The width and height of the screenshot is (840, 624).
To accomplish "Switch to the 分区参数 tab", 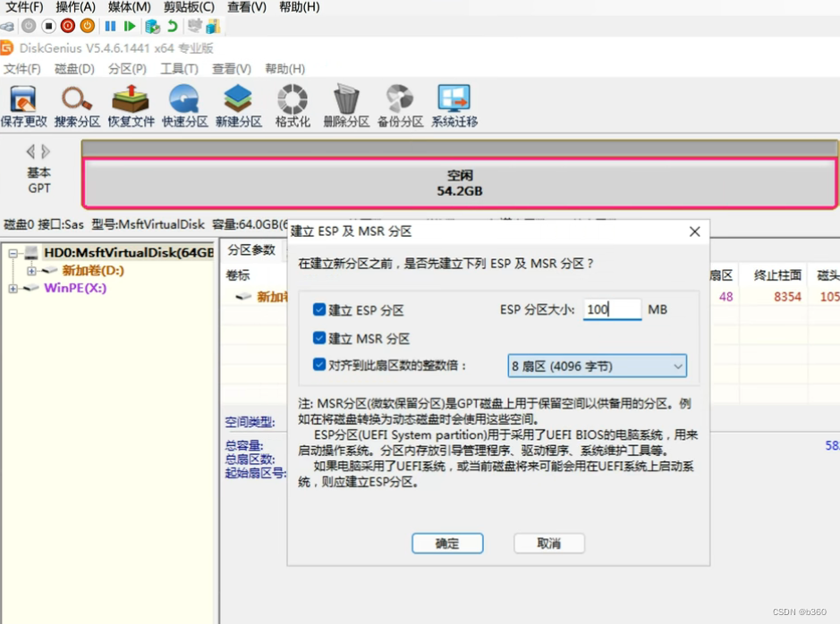I will (251, 250).
